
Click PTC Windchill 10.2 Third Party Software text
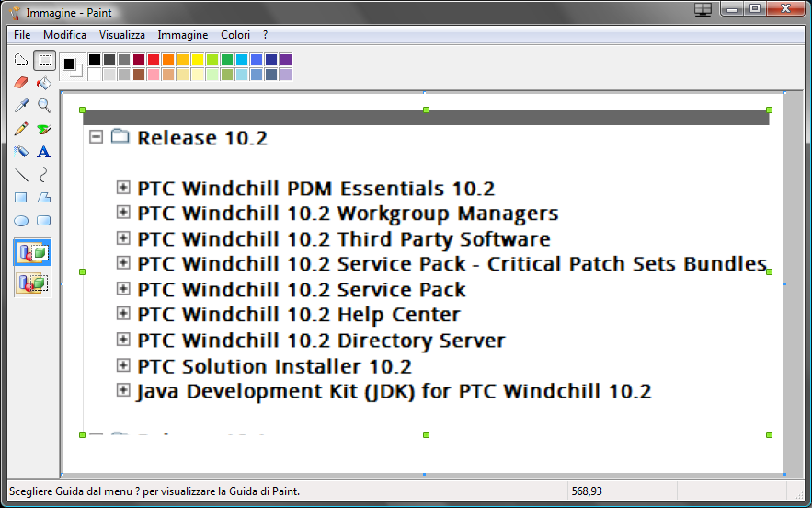coord(344,239)
